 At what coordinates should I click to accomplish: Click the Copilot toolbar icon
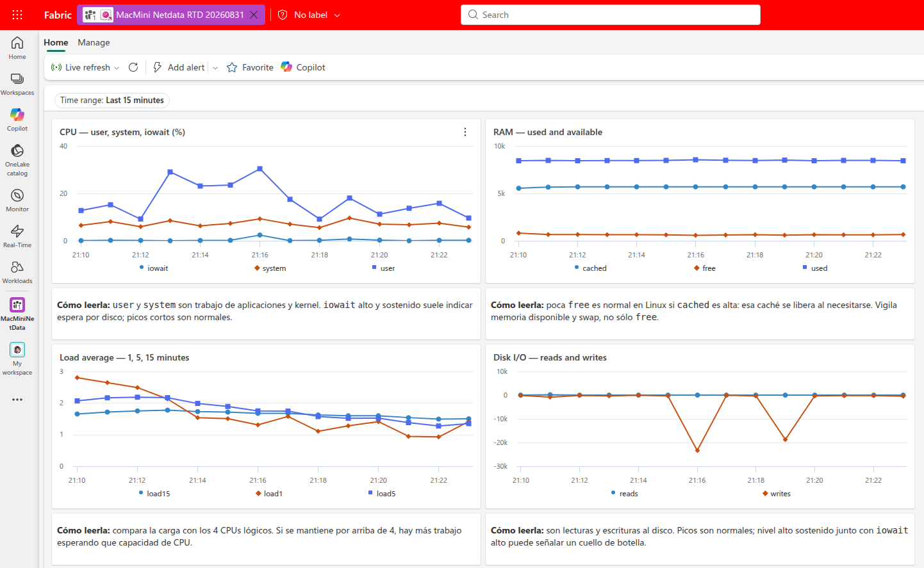tap(286, 67)
